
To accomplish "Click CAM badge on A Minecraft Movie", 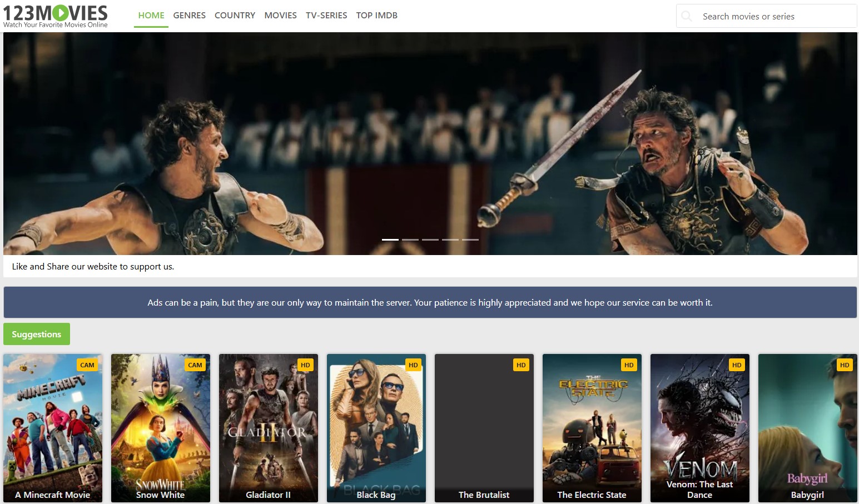I will (x=87, y=365).
